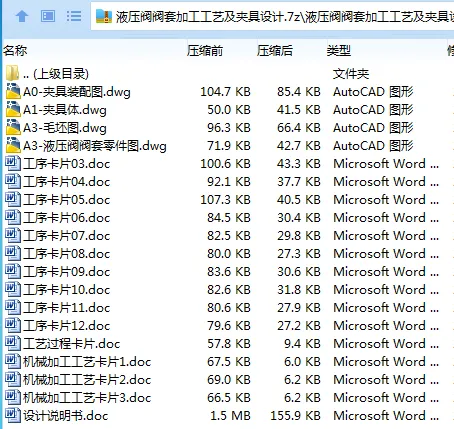Select file 工艺过程卡片.doc

pyautogui.click(x=71, y=344)
